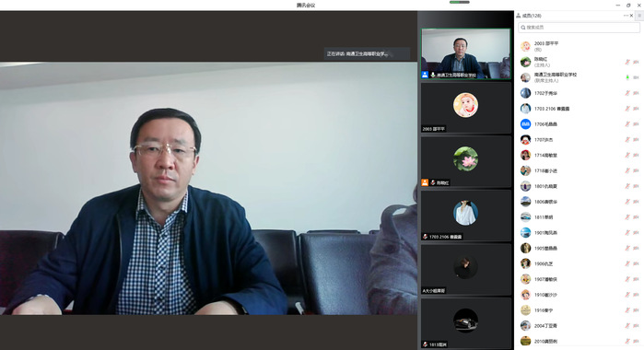Click the members count header icon
Viewport: 644px width, 350px height.
tap(519, 16)
